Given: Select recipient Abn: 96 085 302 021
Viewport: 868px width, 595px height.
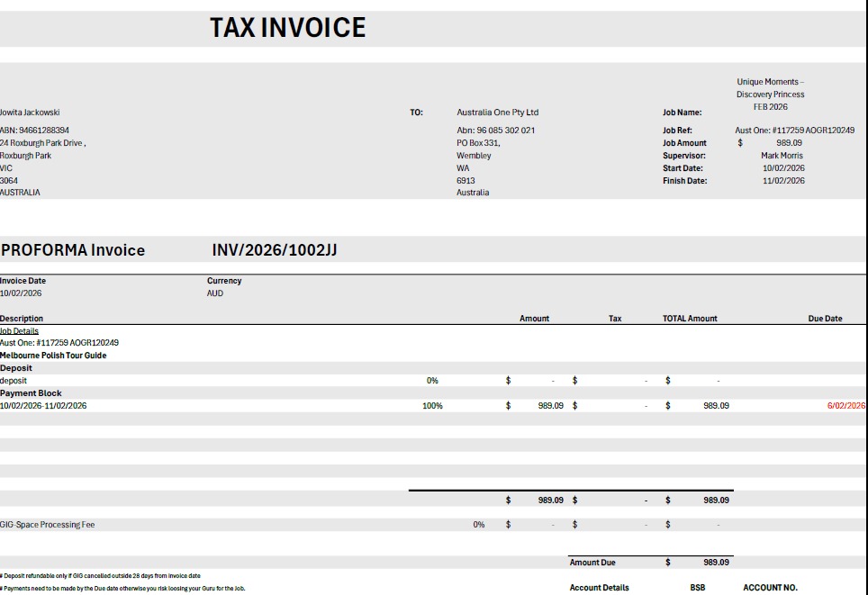Looking at the screenshot, I should click(495, 130).
